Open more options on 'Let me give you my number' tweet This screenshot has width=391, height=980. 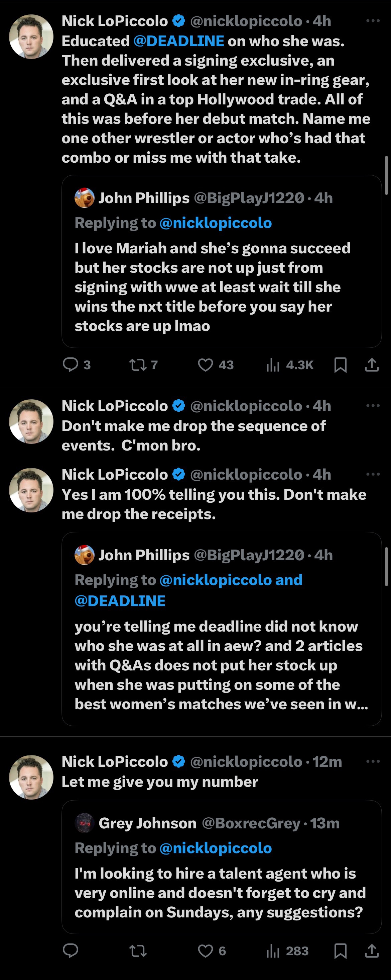[x=373, y=761]
